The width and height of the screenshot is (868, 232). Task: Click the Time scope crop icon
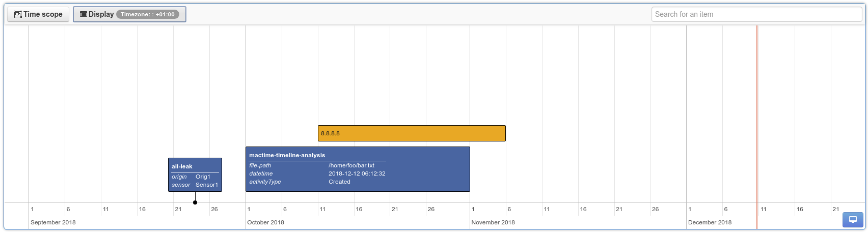pyautogui.click(x=17, y=14)
